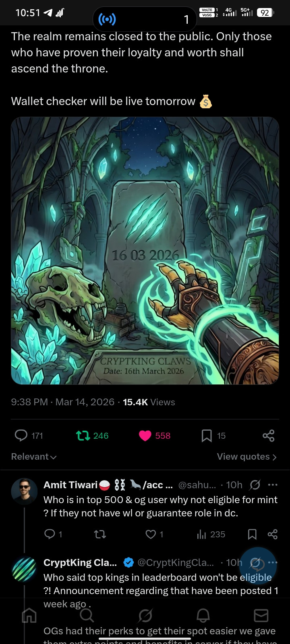Viewport: 290px width, 644px height.
Task: Open Messages envelope tab
Action: (261, 615)
